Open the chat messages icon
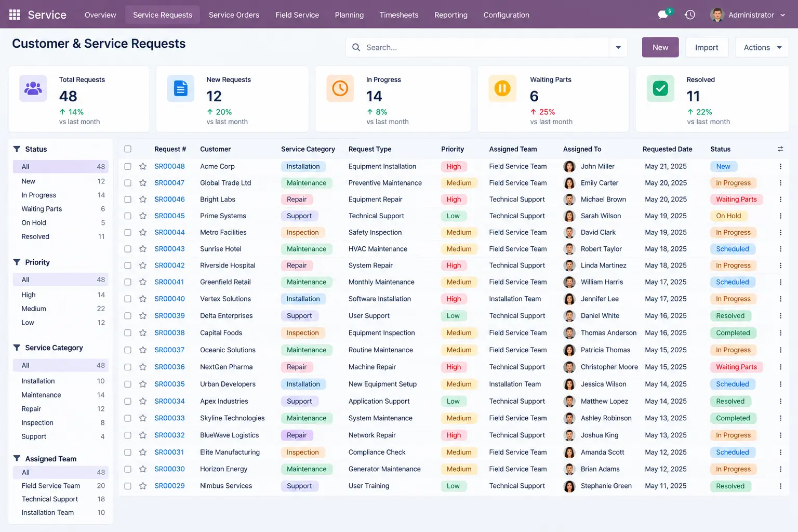 point(663,15)
